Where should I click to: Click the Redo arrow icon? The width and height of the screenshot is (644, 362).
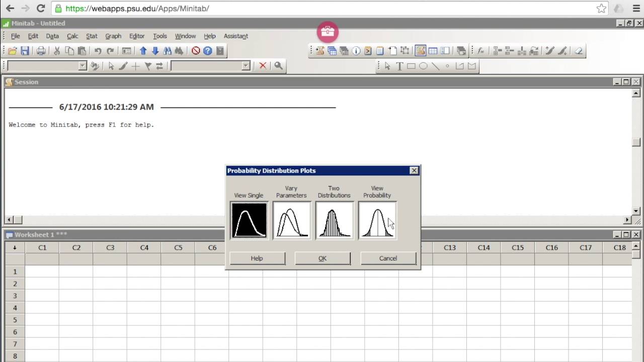coord(110,51)
